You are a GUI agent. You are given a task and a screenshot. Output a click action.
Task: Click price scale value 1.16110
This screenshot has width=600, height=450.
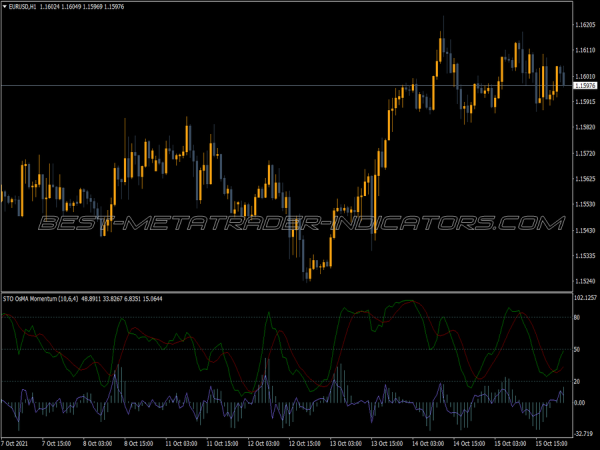tap(585, 50)
